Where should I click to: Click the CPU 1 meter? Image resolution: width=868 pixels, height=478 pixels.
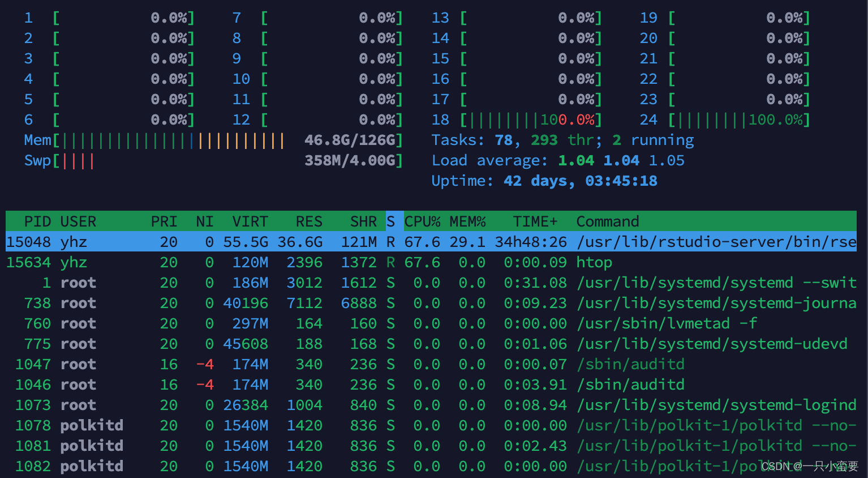(x=109, y=18)
